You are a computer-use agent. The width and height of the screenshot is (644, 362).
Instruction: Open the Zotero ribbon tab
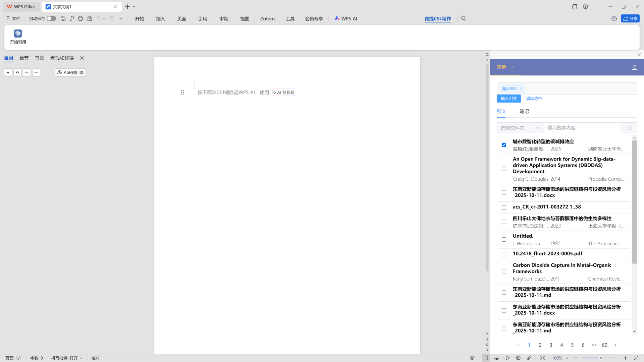coord(267,19)
